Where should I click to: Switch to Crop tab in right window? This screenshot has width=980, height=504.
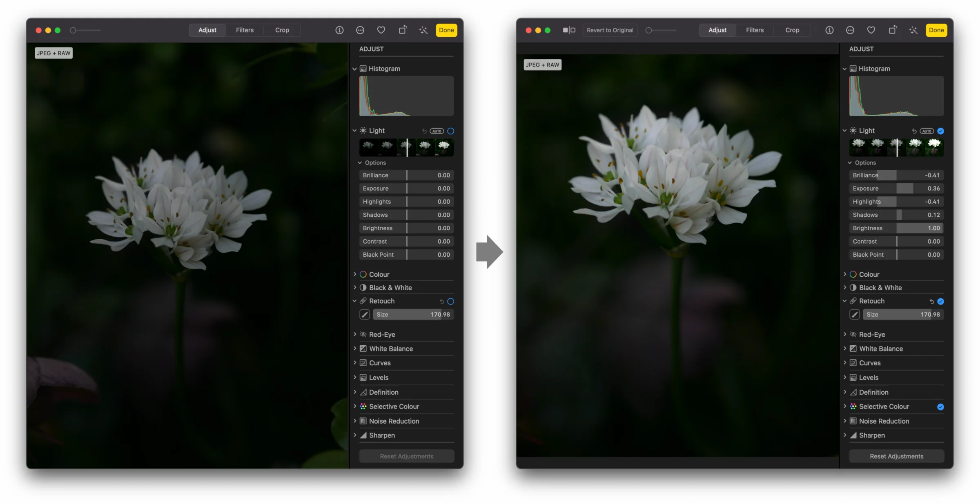pyautogui.click(x=792, y=30)
